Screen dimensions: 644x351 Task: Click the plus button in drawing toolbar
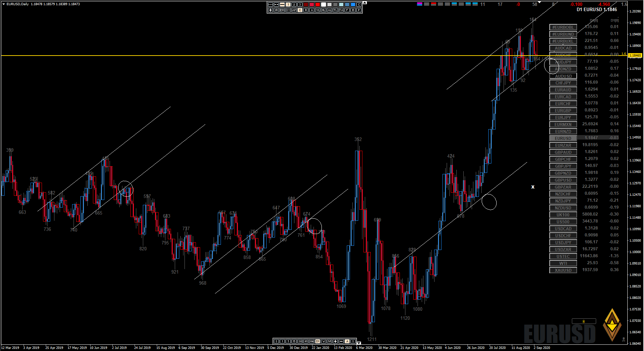pos(271,10)
